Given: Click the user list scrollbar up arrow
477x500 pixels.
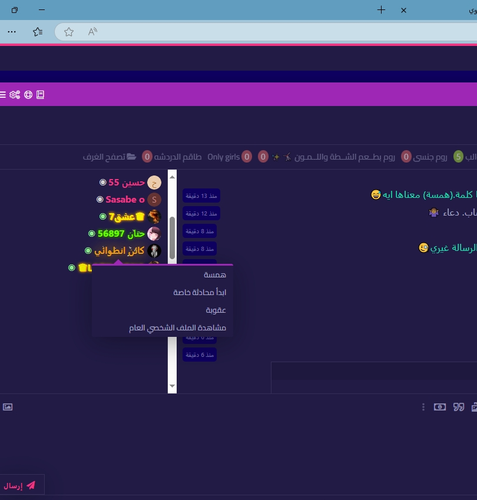Looking at the screenshot, I should 172,177.
